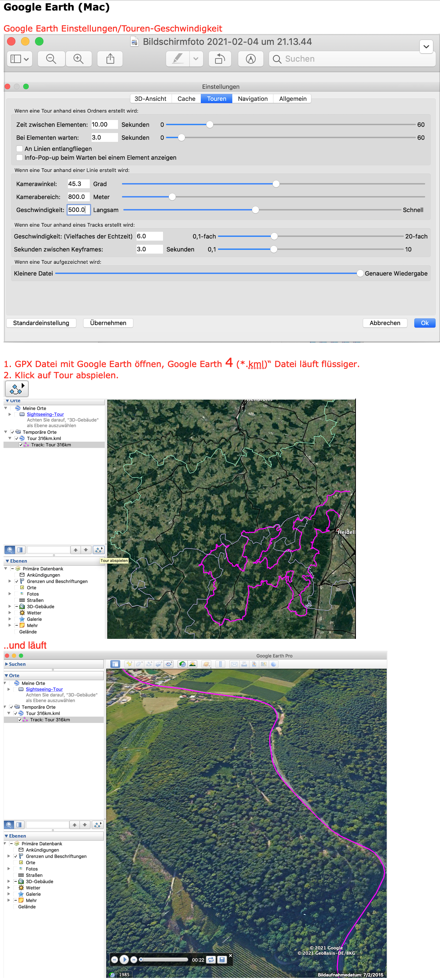This screenshot has height=980, width=440.
Task: Switch to the Cache tab
Action: (186, 98)
